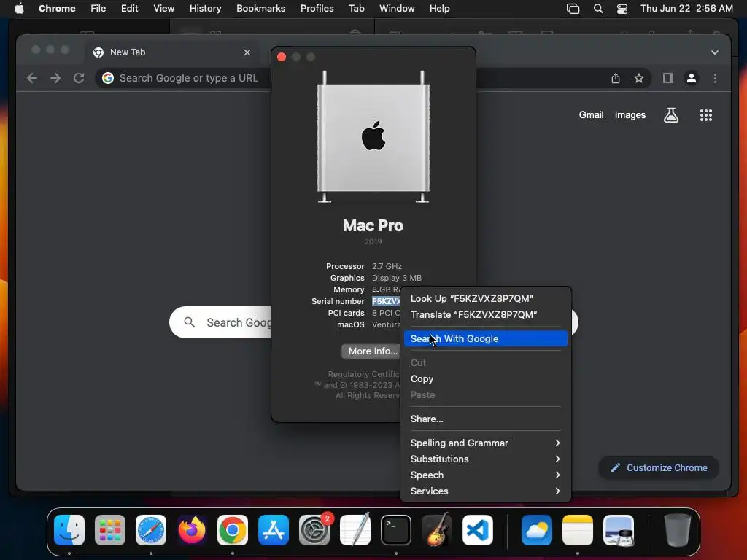Open the File menu
The image size is (747, 560).
tap(98, 9)
